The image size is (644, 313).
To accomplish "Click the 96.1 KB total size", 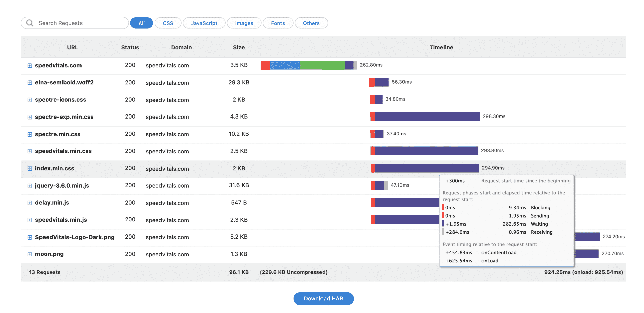I will coord(239,272).
